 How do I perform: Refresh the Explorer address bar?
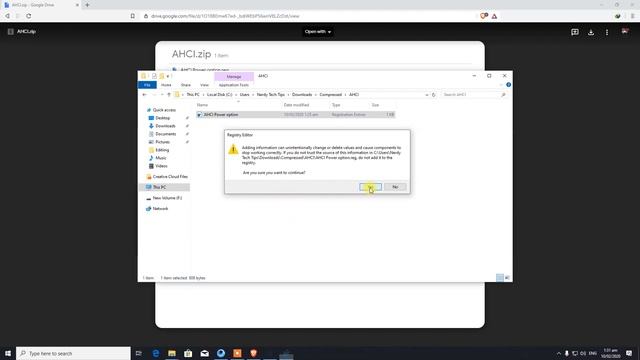click(x=434, y=95)
